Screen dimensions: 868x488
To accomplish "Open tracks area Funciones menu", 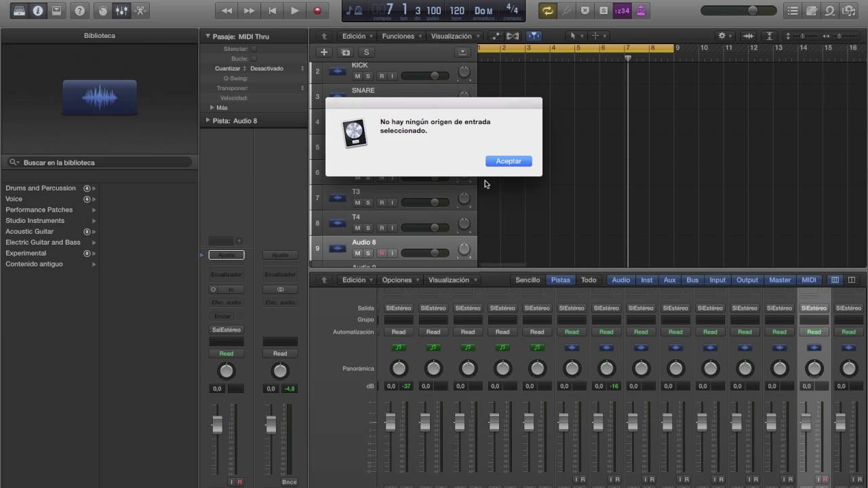I will (x=401, y=36).
